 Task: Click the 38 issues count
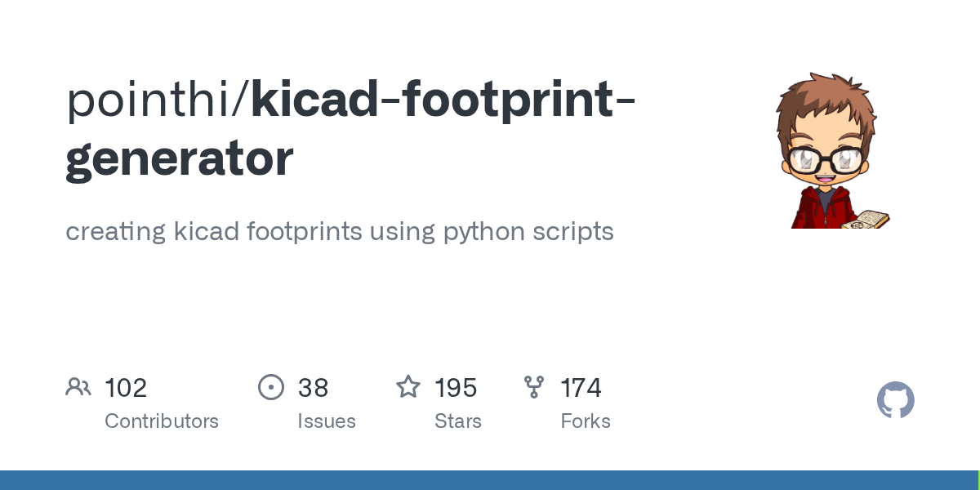pyautogui.click(x=313, y=388)
